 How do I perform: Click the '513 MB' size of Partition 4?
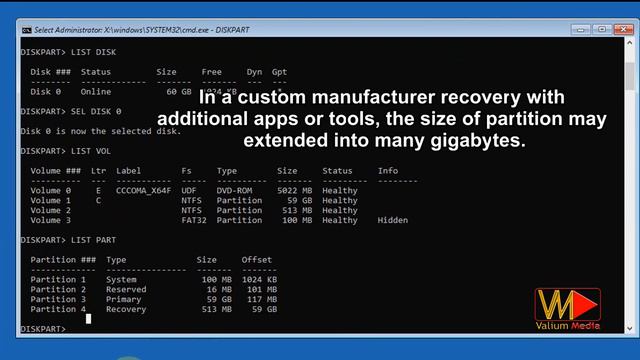tap(217, 309)
